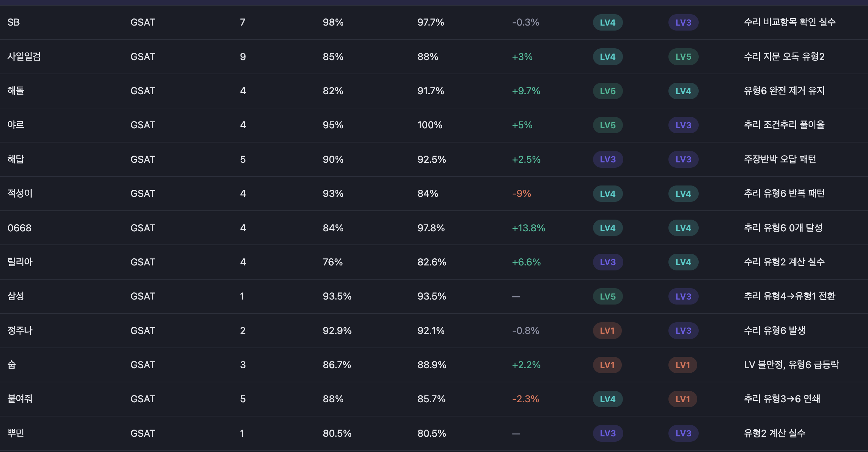
Task: Select the 해돌 row's +9.7% change value
Action: (526, 91)
